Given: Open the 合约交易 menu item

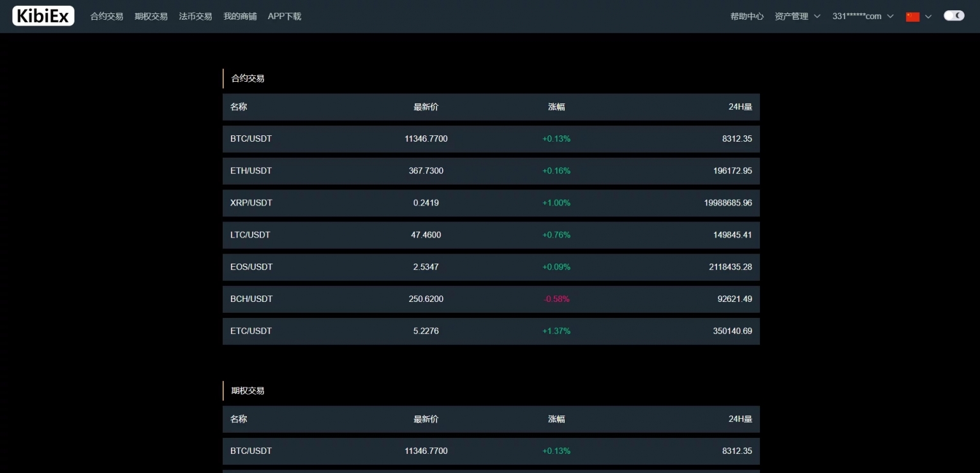Looking at the screenshot, I should pos(107,17).
